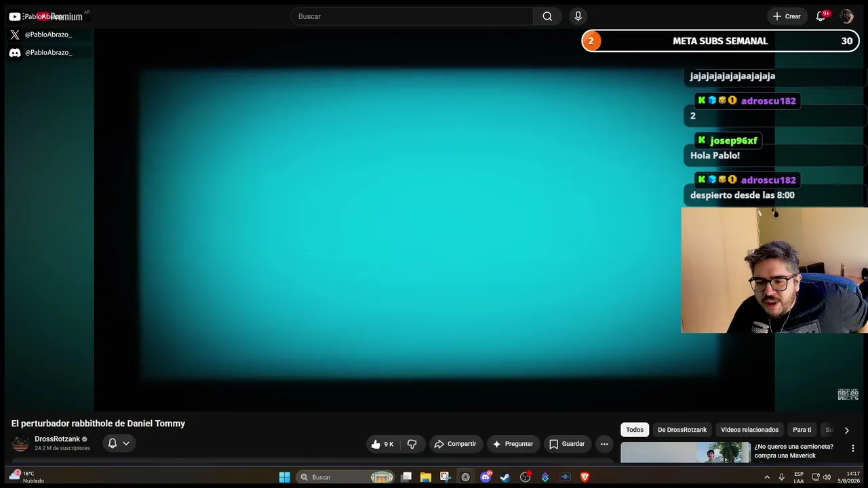
Task: Switch ESP LAA keyboard language
Action: (799, 477)
